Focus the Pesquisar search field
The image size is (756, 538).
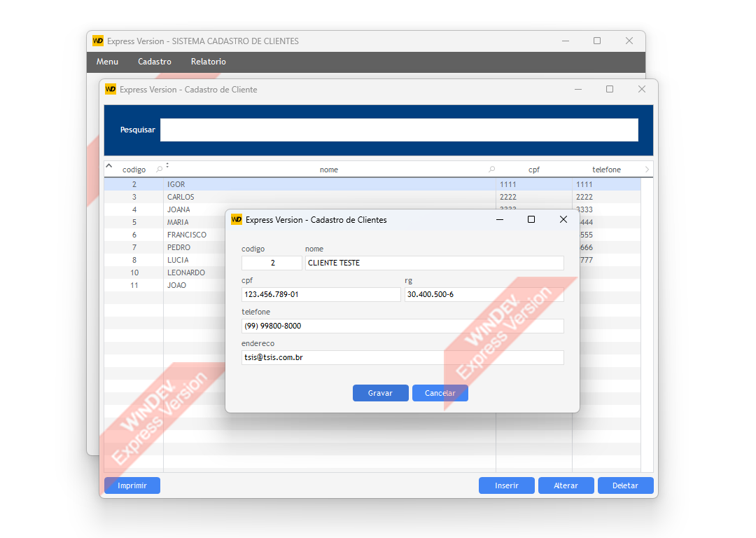[399, 130]
